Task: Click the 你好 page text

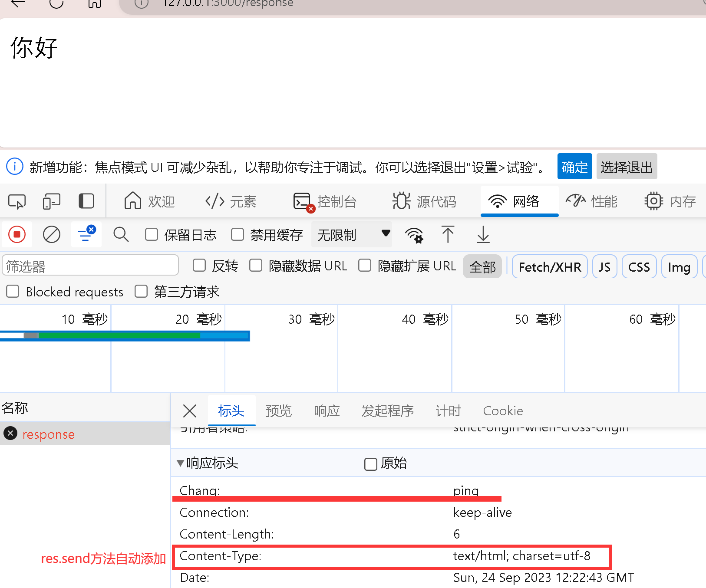Action: (x=34, y=47)
